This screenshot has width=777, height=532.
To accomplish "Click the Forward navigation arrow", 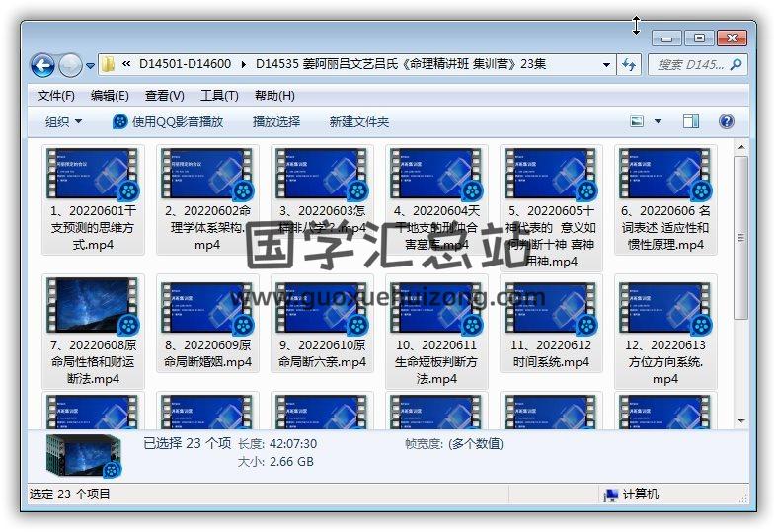I will tap(70, 65).
